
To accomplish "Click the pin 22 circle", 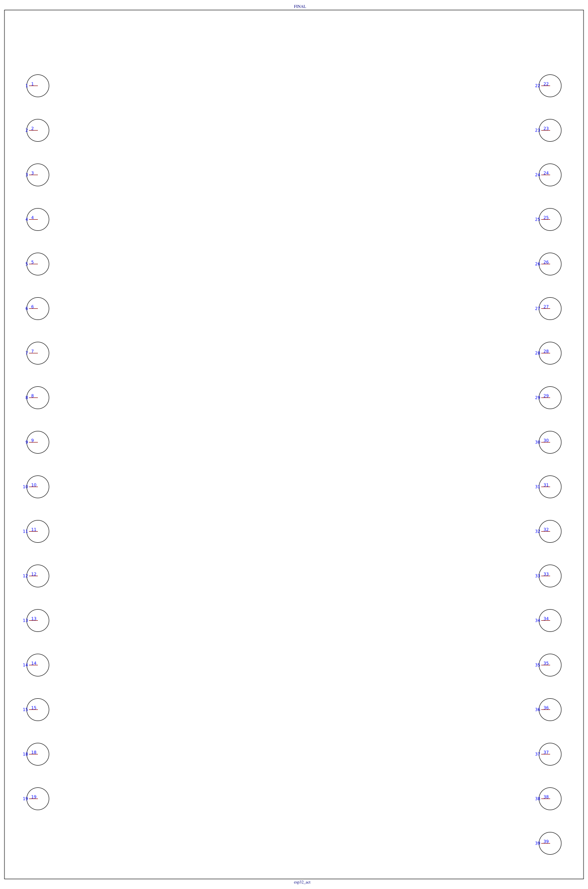I will click(x=550, y=86).
